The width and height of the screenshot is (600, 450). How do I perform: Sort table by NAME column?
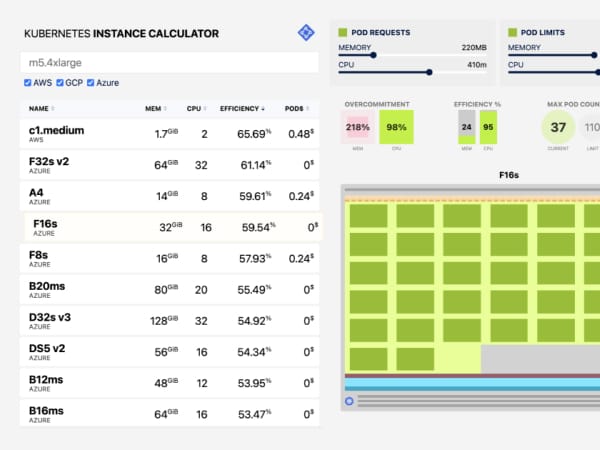click(41, 109)
